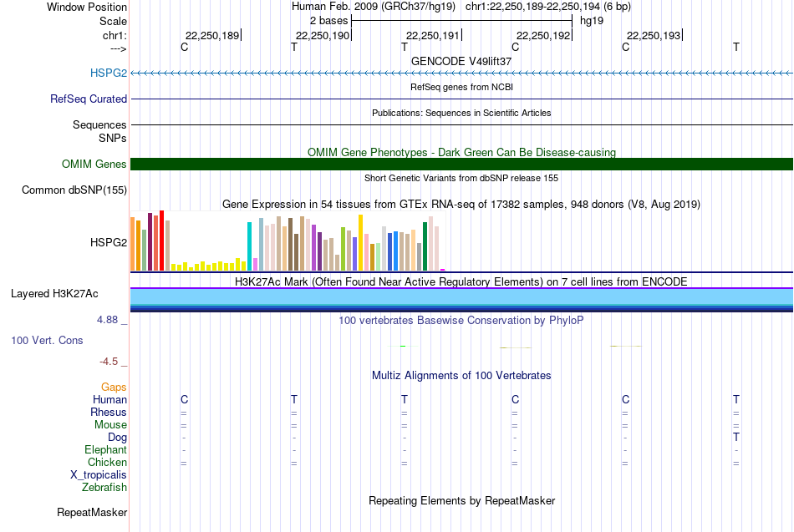Click the 100 Vert. Cons label
Image resolution: width=794 pixels, height=532 pixels.
point(47,340)
